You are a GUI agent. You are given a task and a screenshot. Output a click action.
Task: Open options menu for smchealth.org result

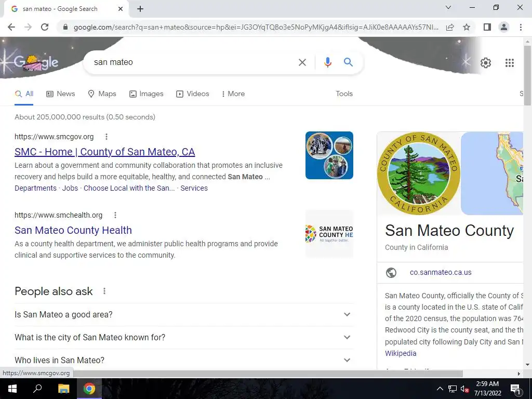pyautogui.click(x=115, y=215)
